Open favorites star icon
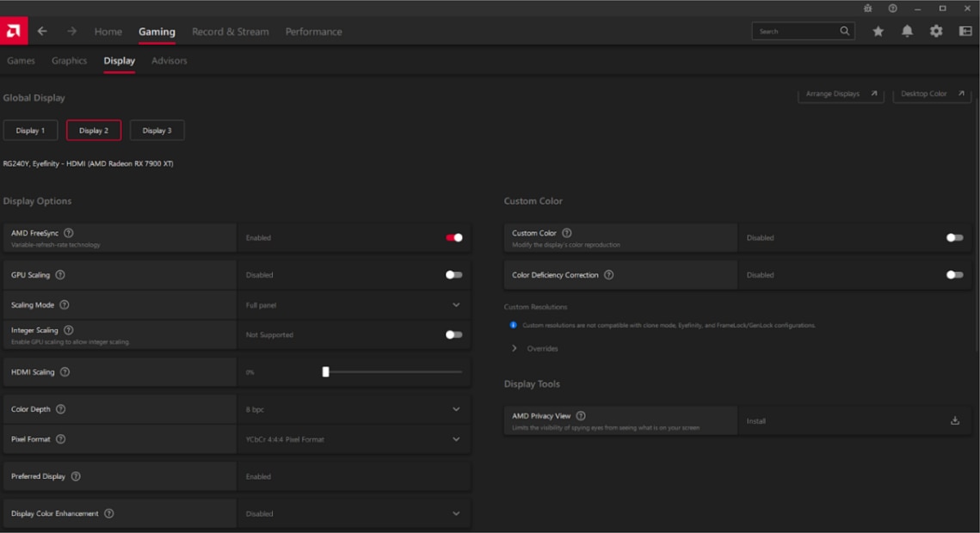980x533 pixels. [878, 31]
